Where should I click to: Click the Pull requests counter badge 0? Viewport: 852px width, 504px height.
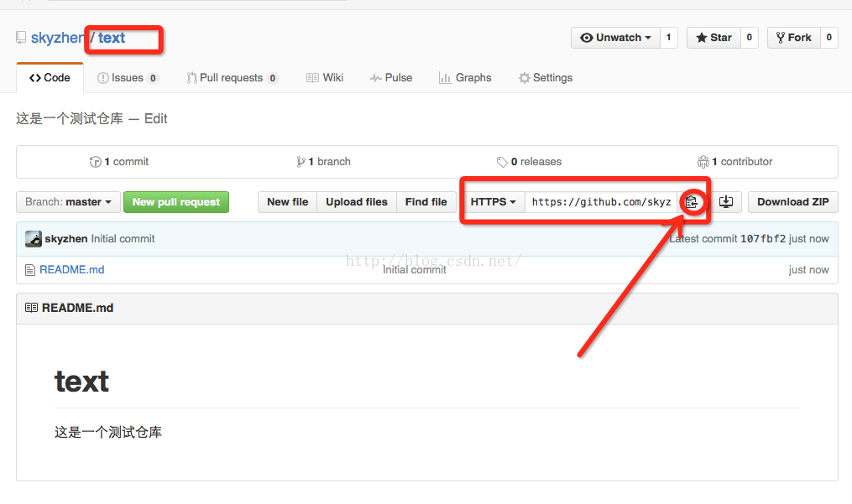click(273, 78)
